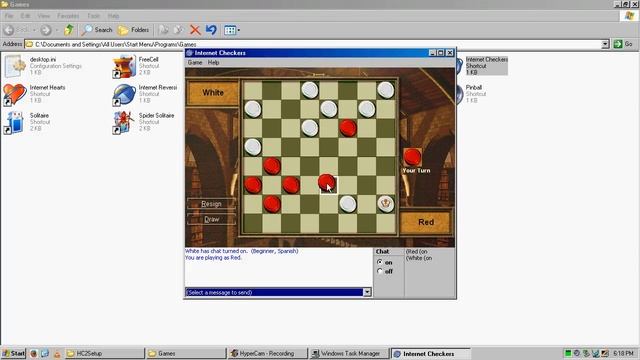
Task: Open Search in the Explorer toolbar
Action: pyautogui.click(x=96, y=30)
